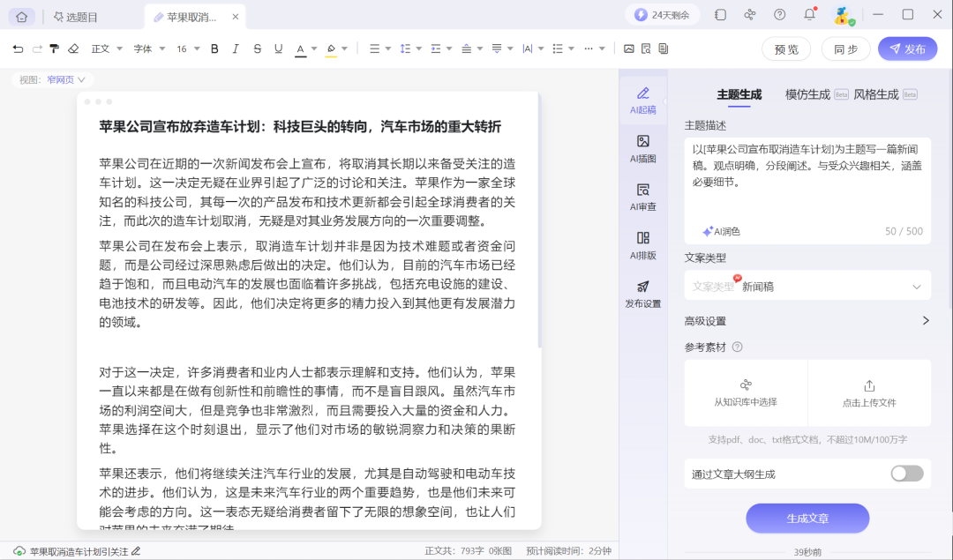Screen dimensions: 953x560
Task: Switch to the 主题生成 tab
Action: 739,94
